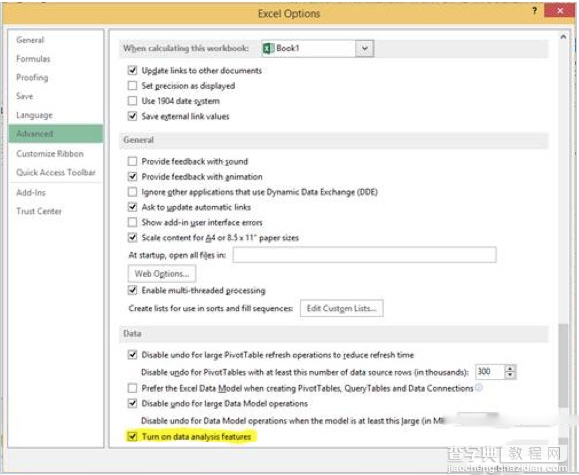
Task: Click the 300 data source rows field
Action: coord(490,372)
